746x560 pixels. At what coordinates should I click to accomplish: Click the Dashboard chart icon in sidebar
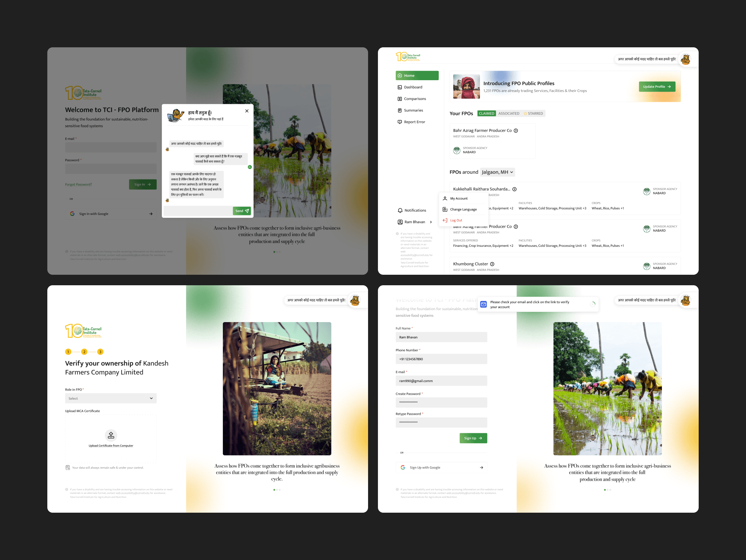[x=400, y=87]
